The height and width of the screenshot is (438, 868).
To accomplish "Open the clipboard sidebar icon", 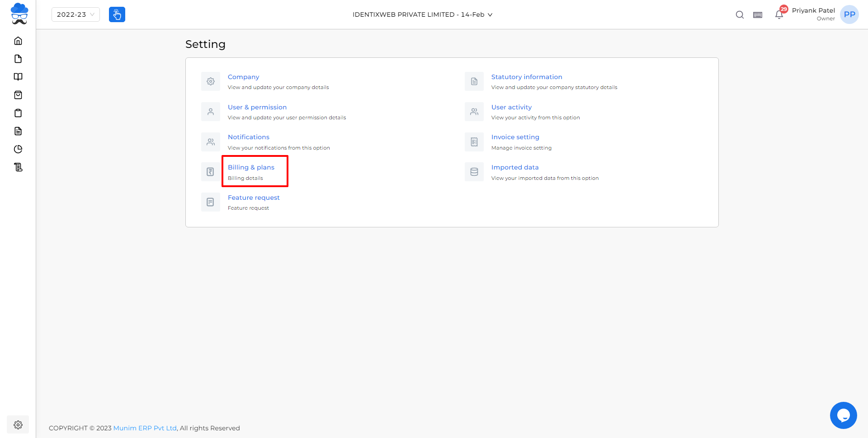I will 18,113.
